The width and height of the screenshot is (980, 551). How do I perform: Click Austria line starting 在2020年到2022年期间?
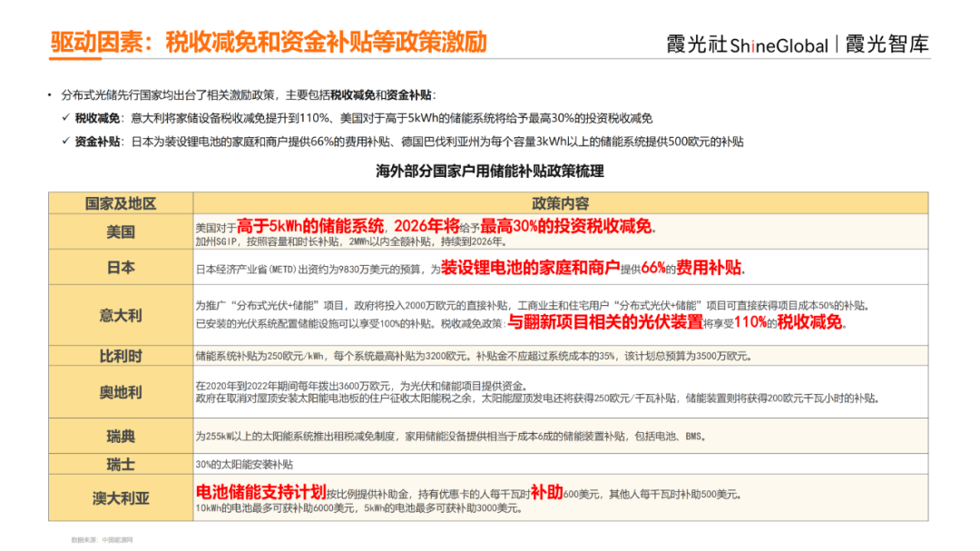click(362, 386)
